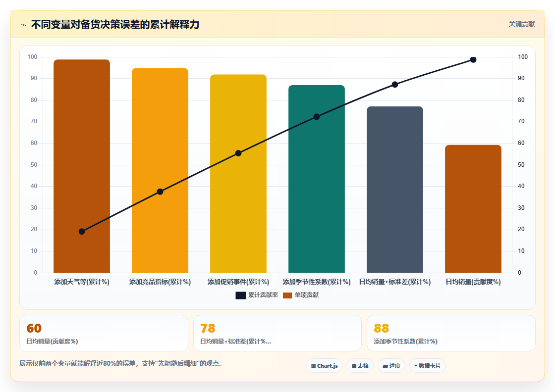The height and width of the screenshot is (392, 555).
Task: Click the chart title 不同变量对备货决策误差的累计解释力
Action: (115, 24)
